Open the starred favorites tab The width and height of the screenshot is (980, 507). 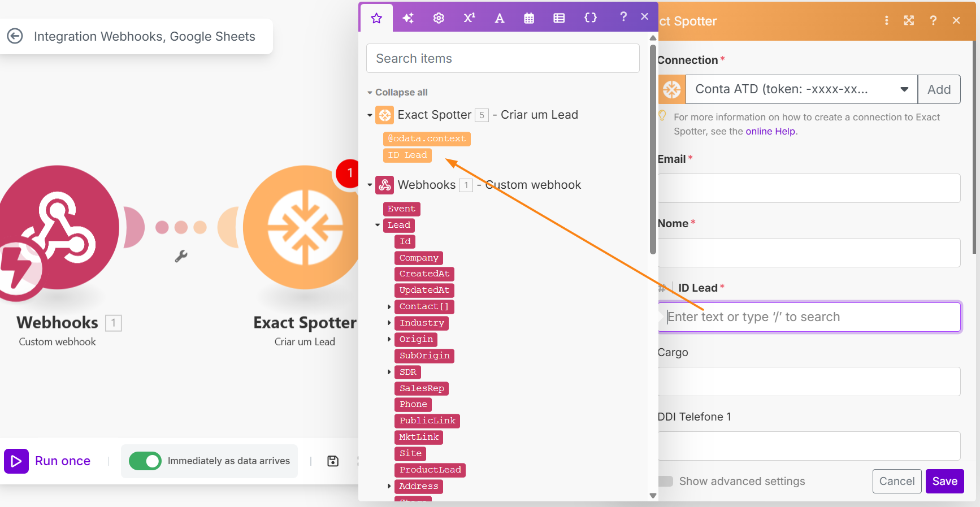point(376,18)
